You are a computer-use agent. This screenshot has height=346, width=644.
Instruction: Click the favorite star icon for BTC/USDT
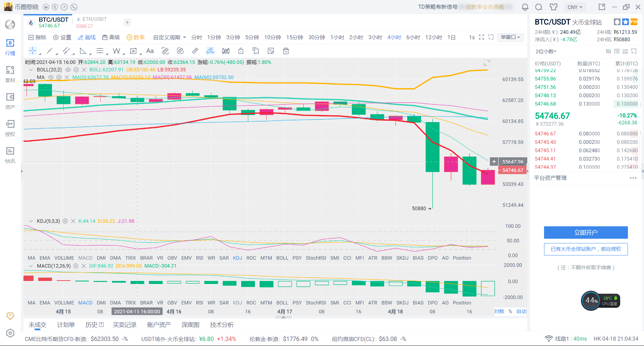[x=626, y=22]
